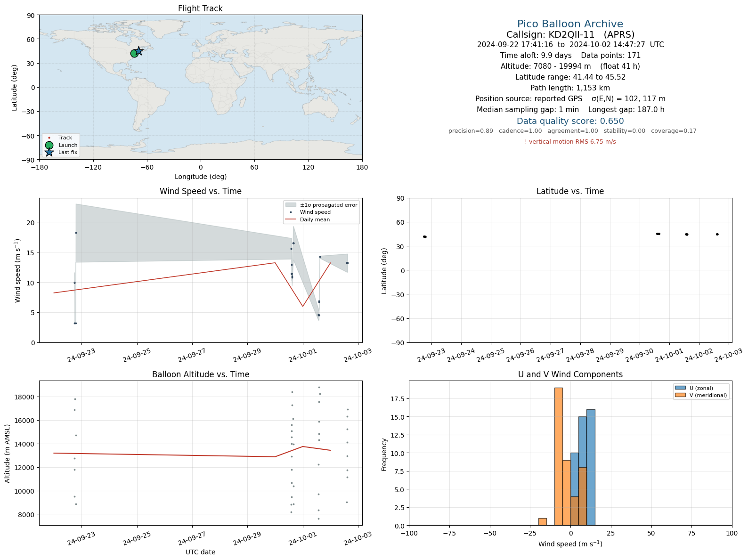Click the "U and V Wind Components" chart title
The image size is (748, 560).
pyautogui.click(x=570, y=374)
